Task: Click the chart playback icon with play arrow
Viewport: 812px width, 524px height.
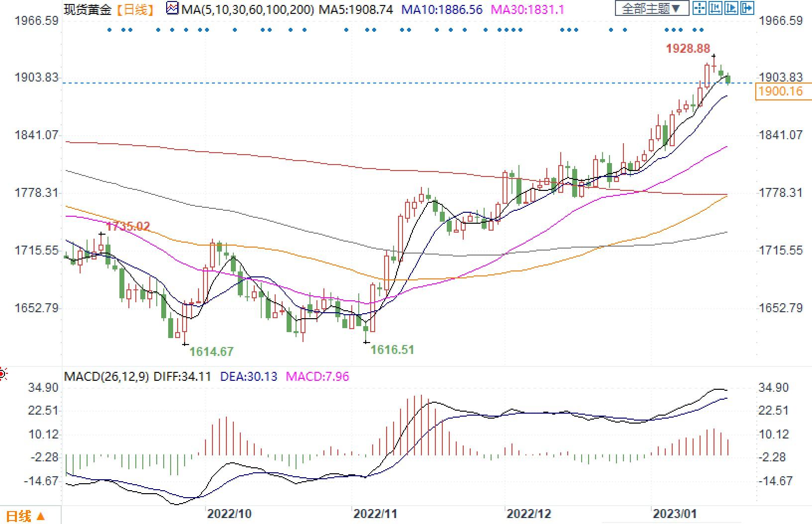Action: point(731,8)
